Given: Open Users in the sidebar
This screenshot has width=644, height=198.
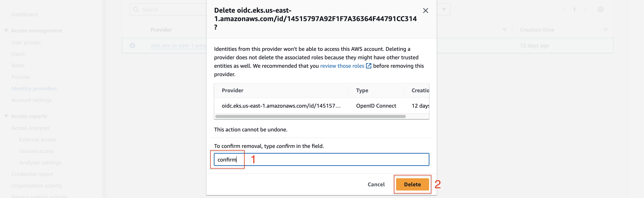Looking at the screenshot, I should (x=18, y=54).
